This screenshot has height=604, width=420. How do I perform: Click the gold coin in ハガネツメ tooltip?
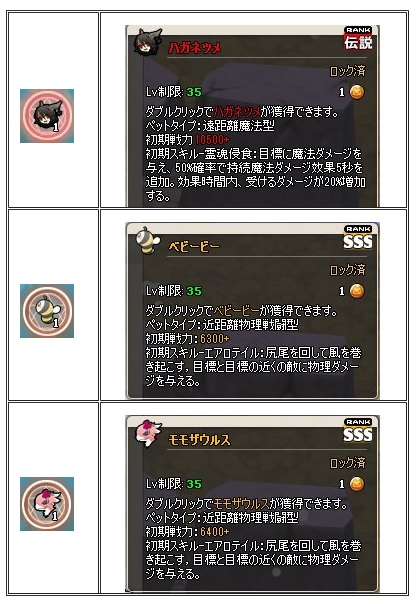point(357,92)
